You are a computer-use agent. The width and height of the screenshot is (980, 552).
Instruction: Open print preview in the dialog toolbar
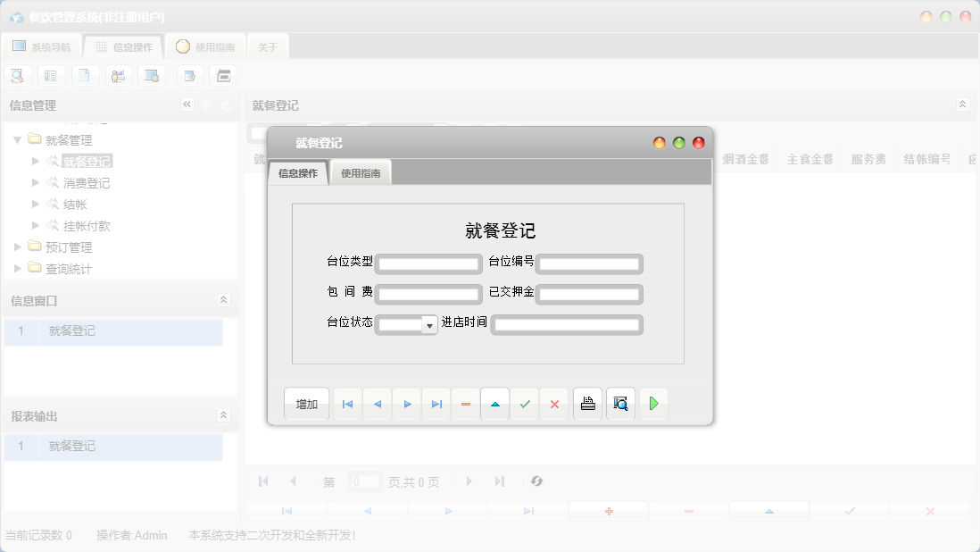[620, 404]
